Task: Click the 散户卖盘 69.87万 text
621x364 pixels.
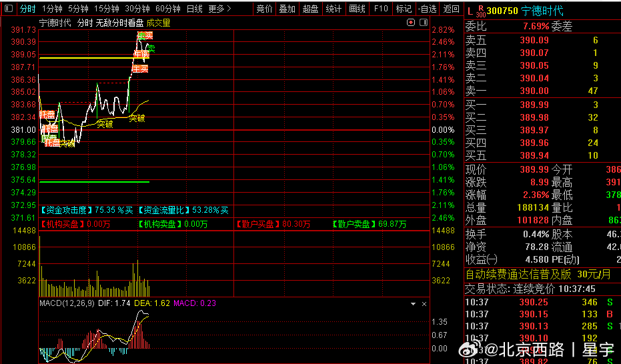Action: tap(369, 225)
